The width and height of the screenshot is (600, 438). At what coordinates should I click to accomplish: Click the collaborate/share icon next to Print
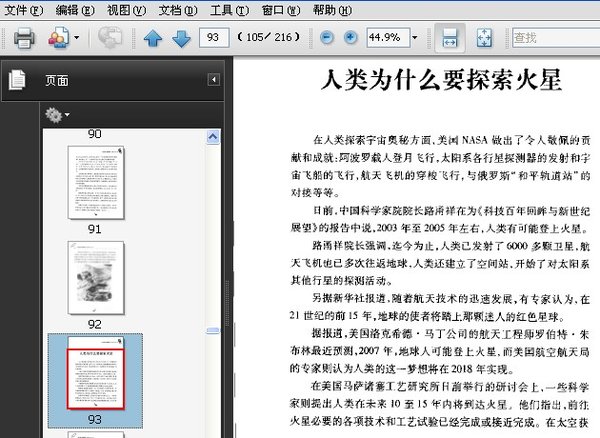point(57,38)
